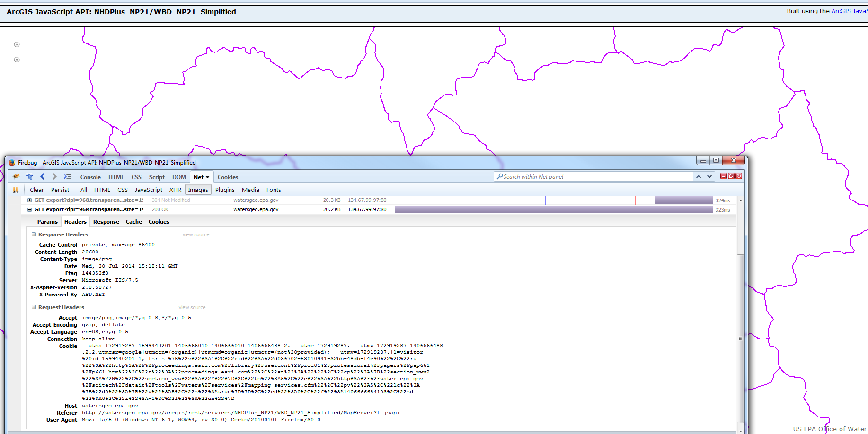Open the request-level Cookies tab

[x=159, y=222]
